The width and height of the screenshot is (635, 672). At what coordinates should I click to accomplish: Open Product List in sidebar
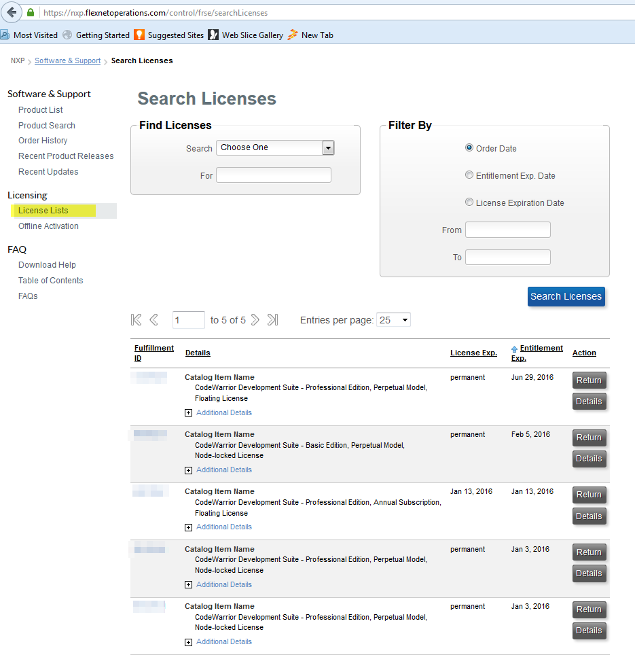point(40,109)
